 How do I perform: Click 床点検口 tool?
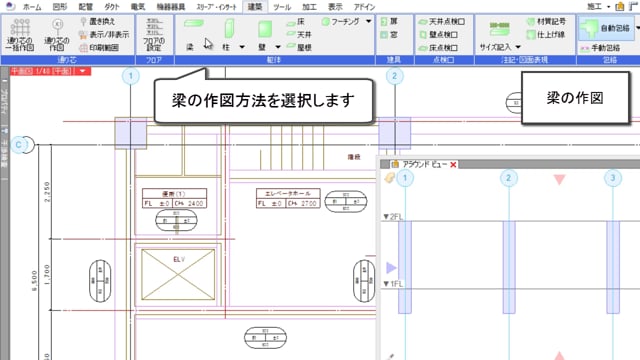[439, 47]
